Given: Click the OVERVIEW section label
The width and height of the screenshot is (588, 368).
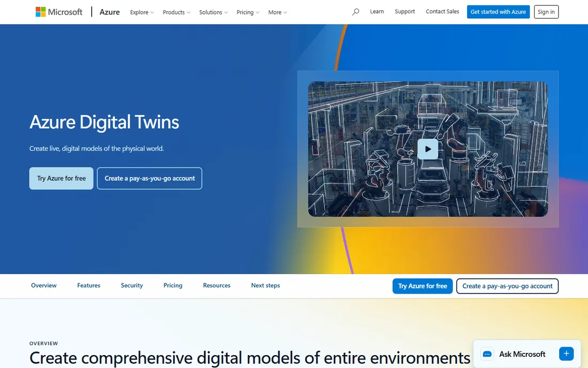Looking at the screenshot, I should pyautogui.click(x=43, y=343).
